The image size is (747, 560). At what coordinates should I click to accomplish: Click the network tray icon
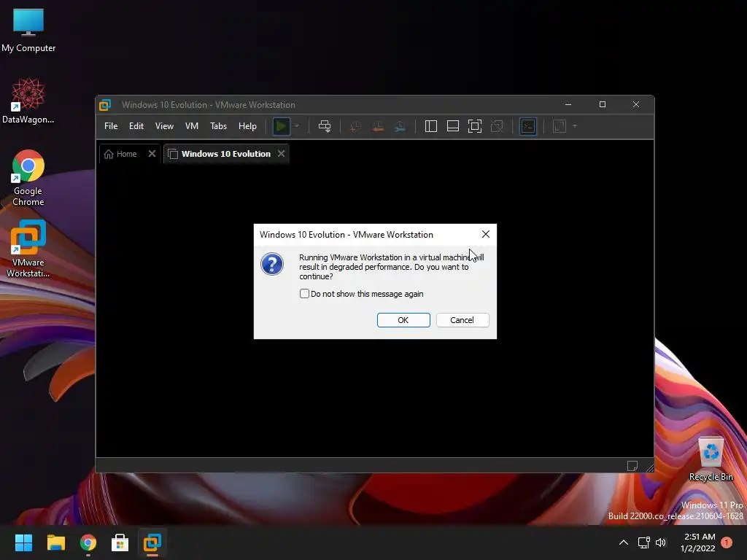(644, 542)
